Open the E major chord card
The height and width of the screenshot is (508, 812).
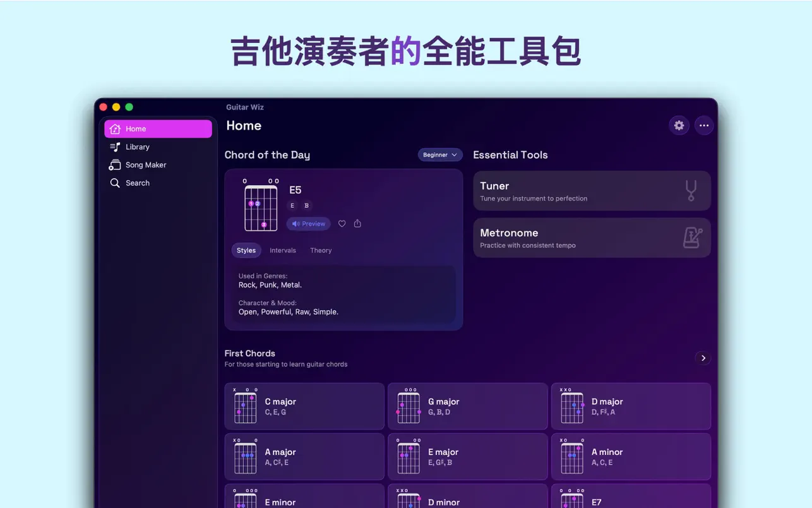coord(467,457)
